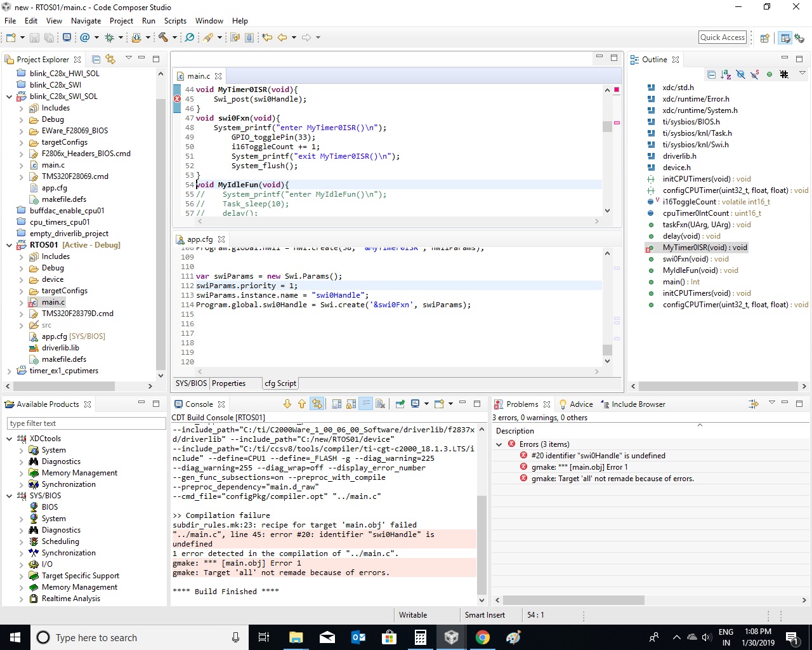Toggle Hide Non-Public Members green dot
812x650 pixels.
769,74
